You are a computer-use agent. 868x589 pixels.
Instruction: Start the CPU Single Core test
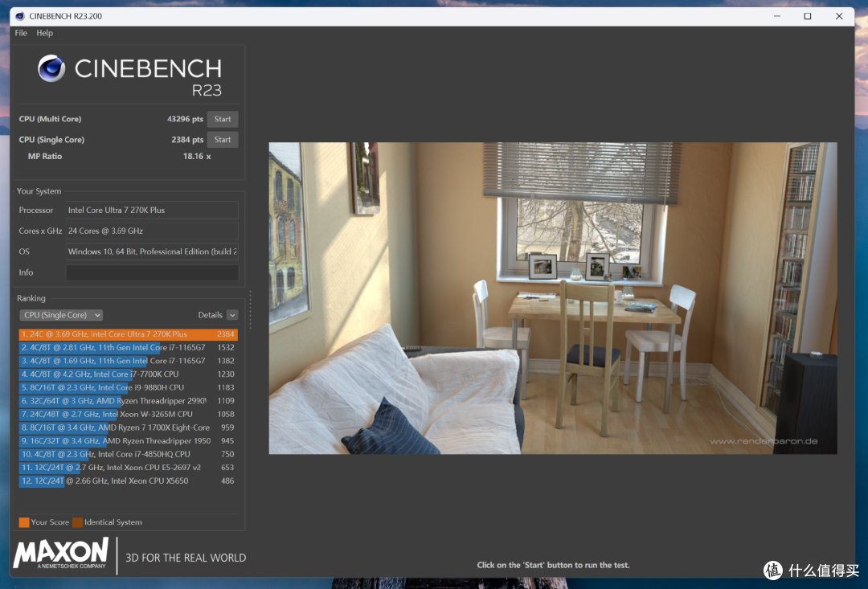click(223, 140)
